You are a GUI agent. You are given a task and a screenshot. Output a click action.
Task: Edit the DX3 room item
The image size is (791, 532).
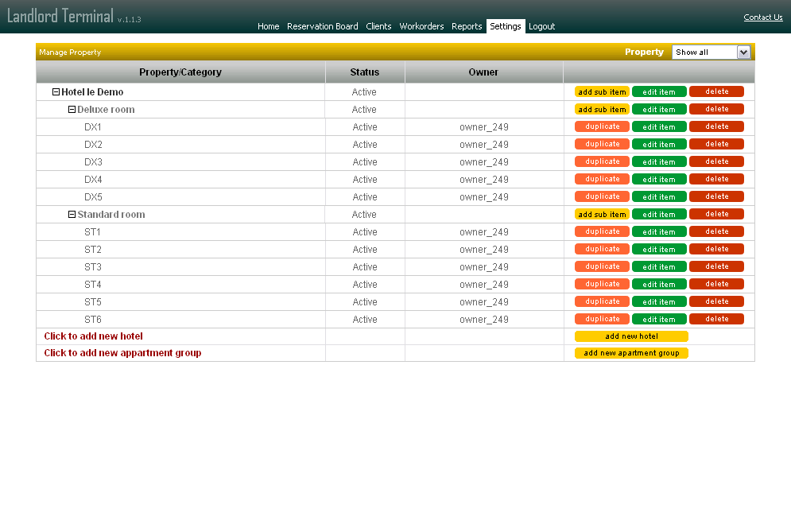pyautogui.click(x=659, y=161)
